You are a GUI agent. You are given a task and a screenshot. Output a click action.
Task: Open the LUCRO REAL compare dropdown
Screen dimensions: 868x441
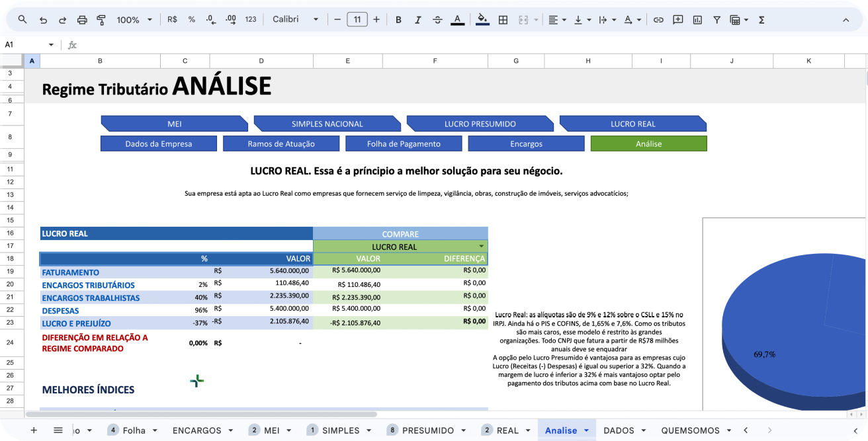pos(482,247)
